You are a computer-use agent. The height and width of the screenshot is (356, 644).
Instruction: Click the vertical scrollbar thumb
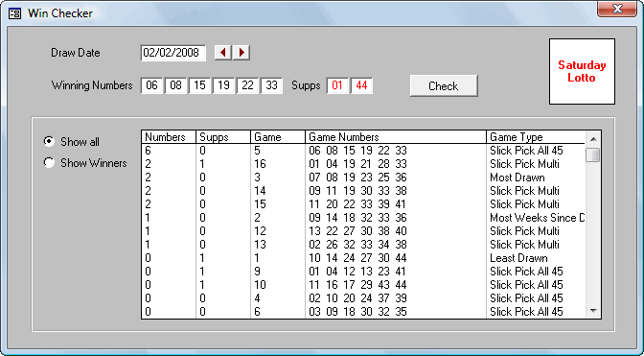[593, 154]
